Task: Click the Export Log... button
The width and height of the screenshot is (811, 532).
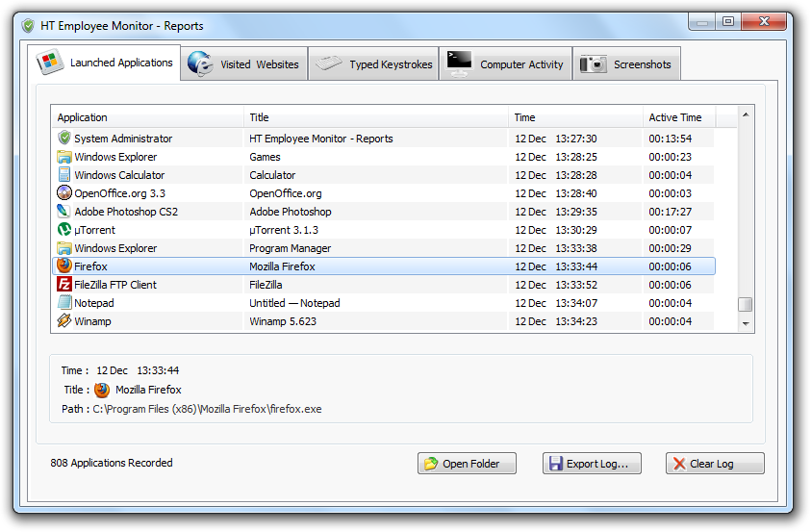Action: (592, 464)
